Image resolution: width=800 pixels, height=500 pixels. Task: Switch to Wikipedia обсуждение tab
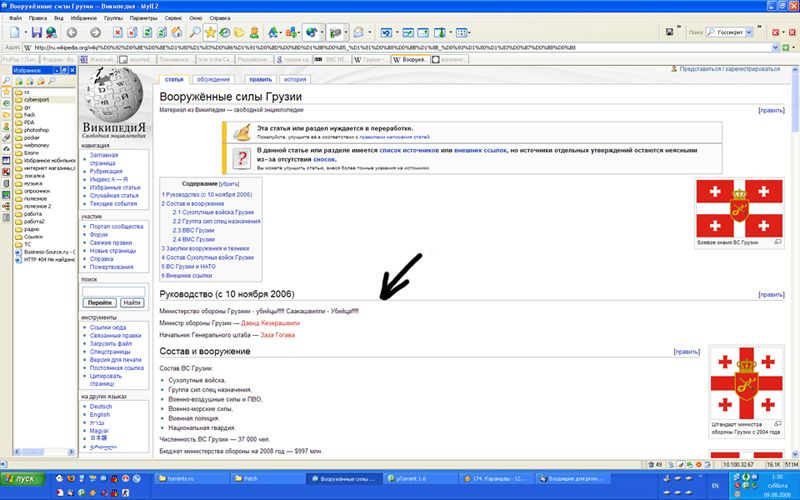coord(213,80)
